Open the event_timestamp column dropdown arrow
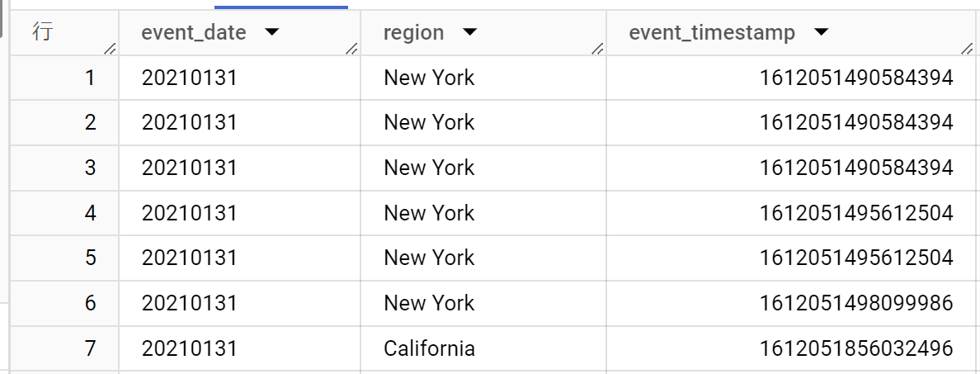This screenshot has width=980, height=374. click(x=821, y=33)
